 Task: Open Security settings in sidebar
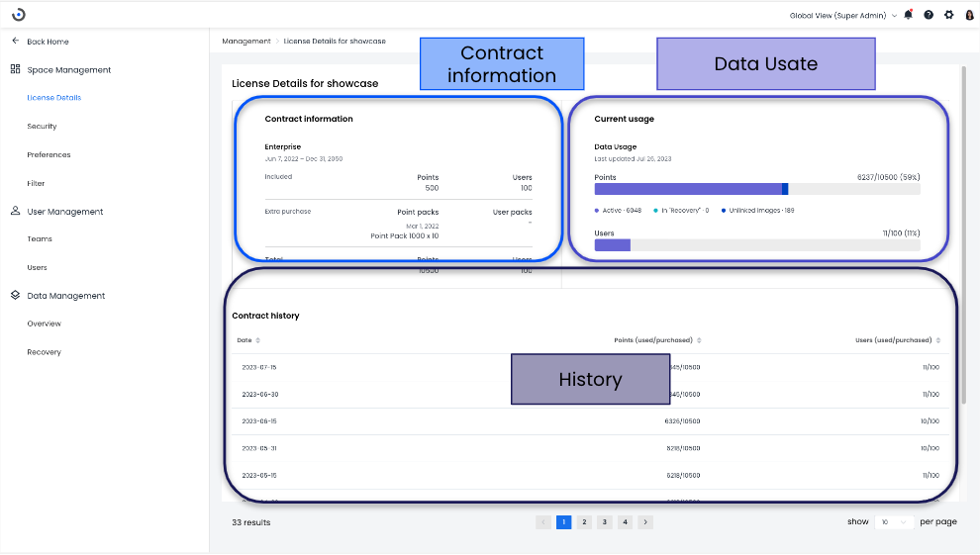click(42, 126)
